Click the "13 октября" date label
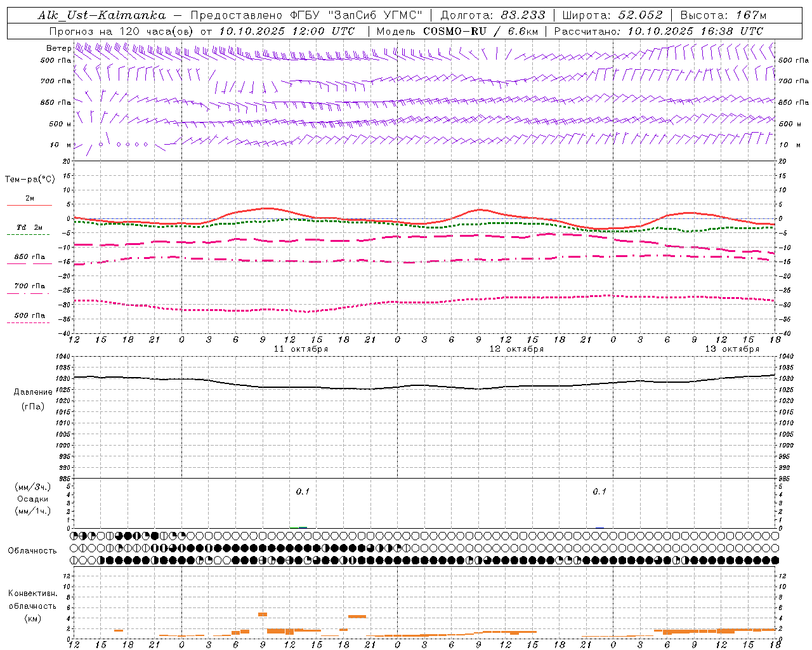The image size is (812, 650). point(732,349)
